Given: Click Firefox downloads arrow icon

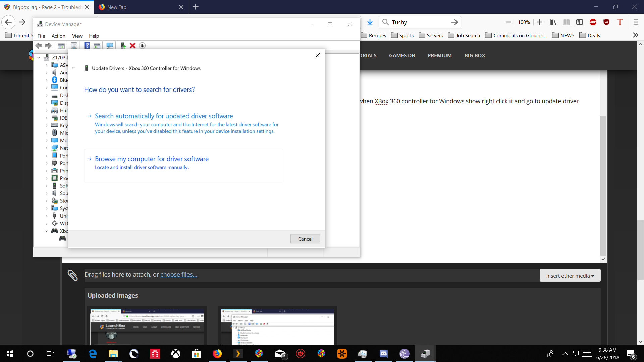Looking at the screenshot, I should pyautogui.click(x=370, y=22).
